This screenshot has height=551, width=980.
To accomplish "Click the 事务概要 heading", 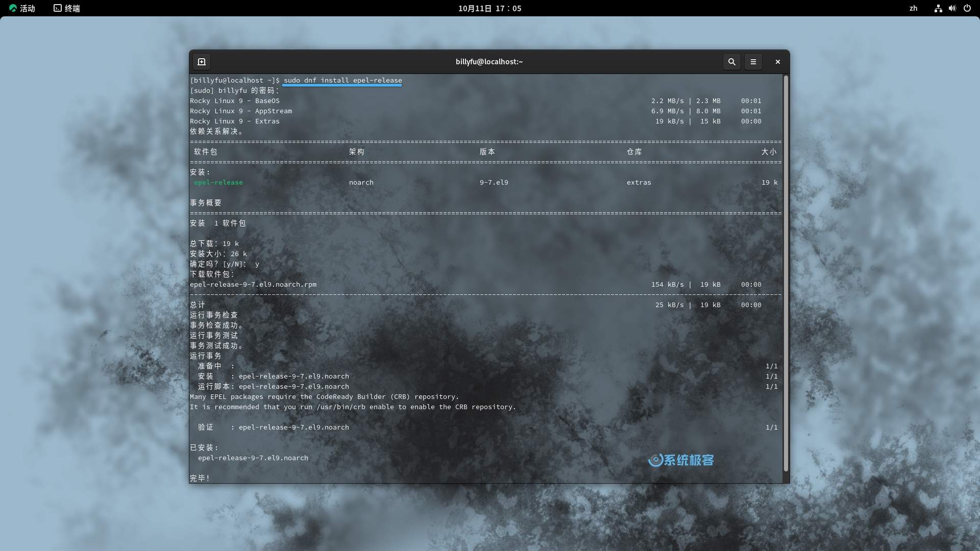I will tap(206, 203).
